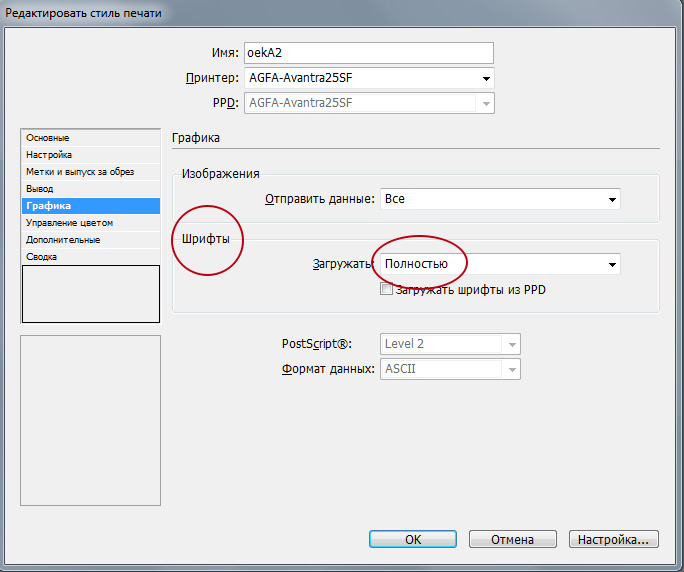Screen dimensions: 684x572
Task: Expand the Загружать fonts dropdown
Action: (500, 264)
